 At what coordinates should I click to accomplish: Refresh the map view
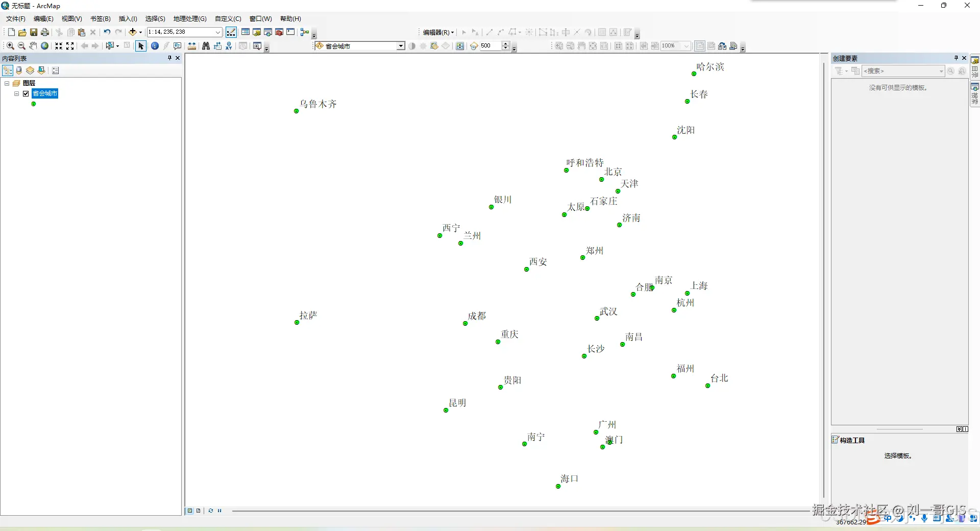211,511
